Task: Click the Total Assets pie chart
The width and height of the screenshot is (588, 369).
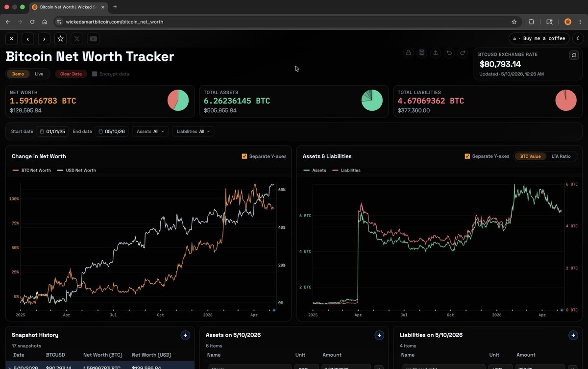Action: 372,100
